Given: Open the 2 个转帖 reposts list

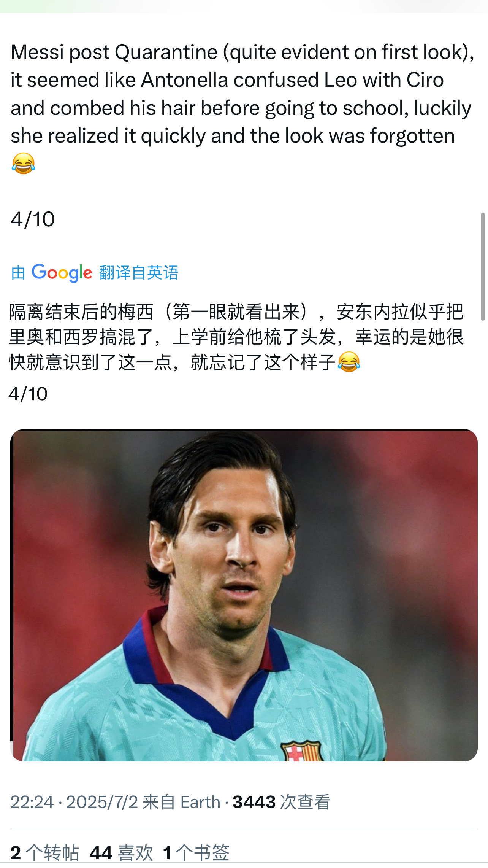Looking at the screenshot, I should coord(45,853).
